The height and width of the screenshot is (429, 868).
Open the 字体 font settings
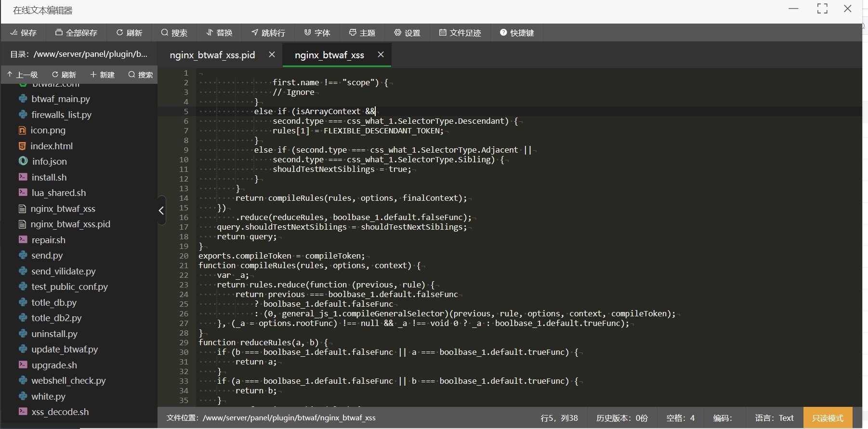pyautogui.click(x=317, y=33)
